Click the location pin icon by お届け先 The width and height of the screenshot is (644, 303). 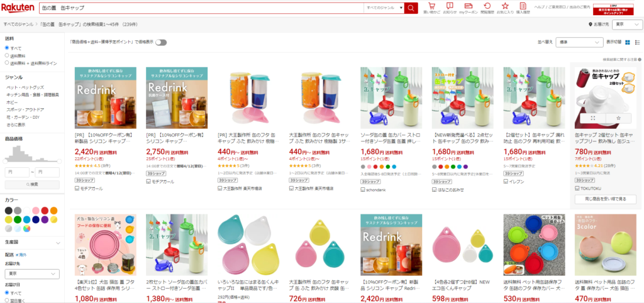click(x=590, y=25)
